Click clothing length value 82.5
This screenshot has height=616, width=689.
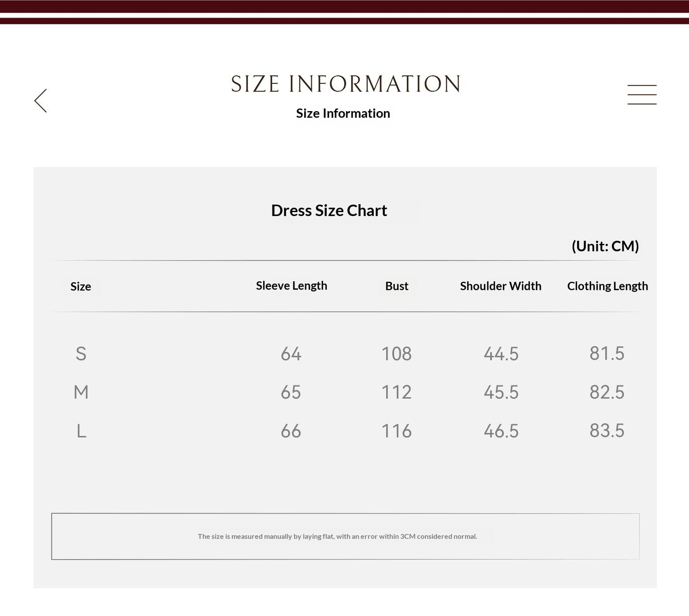[607, 392]
